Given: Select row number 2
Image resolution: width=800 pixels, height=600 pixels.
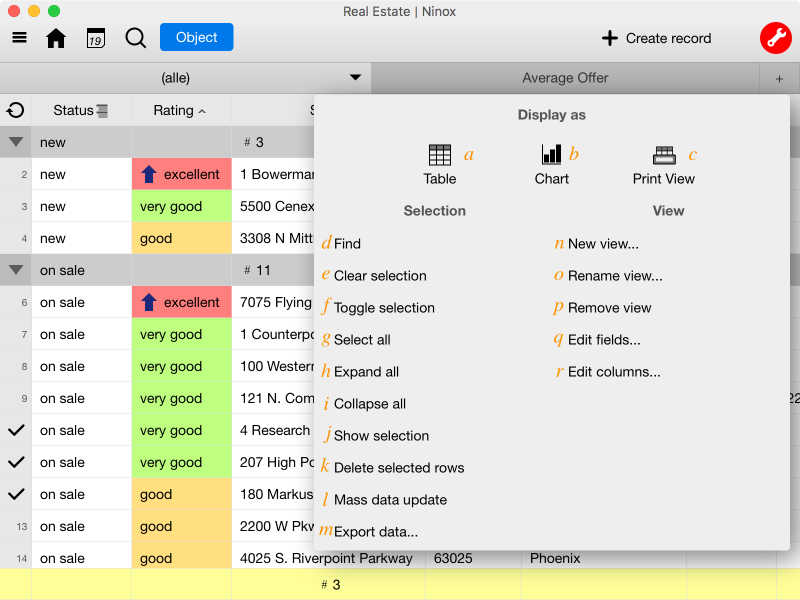Looking at the screenshot, I should tap(24, 174).
